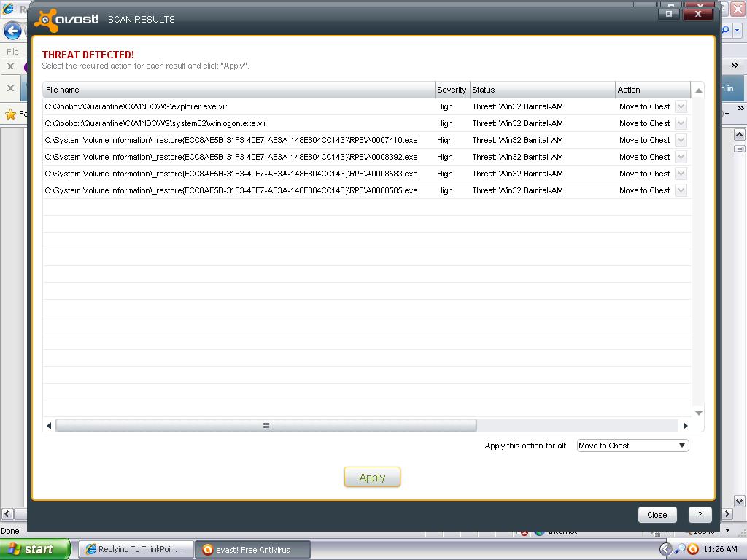Click Move to Chest text for explorer.exe.vir
The height and width of the screenshot is (560, 747).
[x=644, y=106]
